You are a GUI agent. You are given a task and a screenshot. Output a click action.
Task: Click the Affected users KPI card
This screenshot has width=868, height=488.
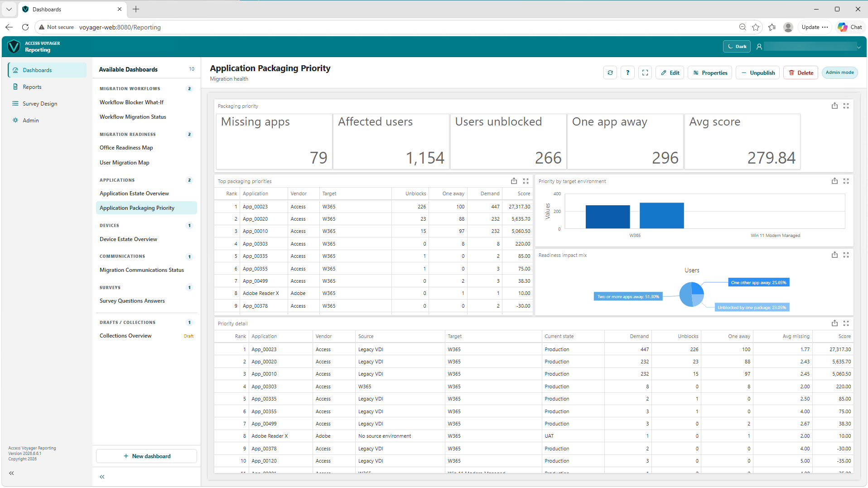pos(391,141)
